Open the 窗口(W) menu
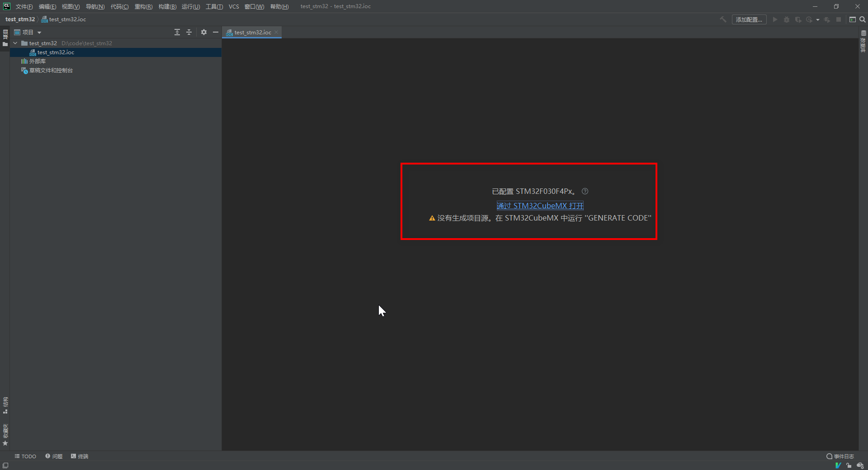The width and height of the screenshot is (868, 470). (254, 6)
